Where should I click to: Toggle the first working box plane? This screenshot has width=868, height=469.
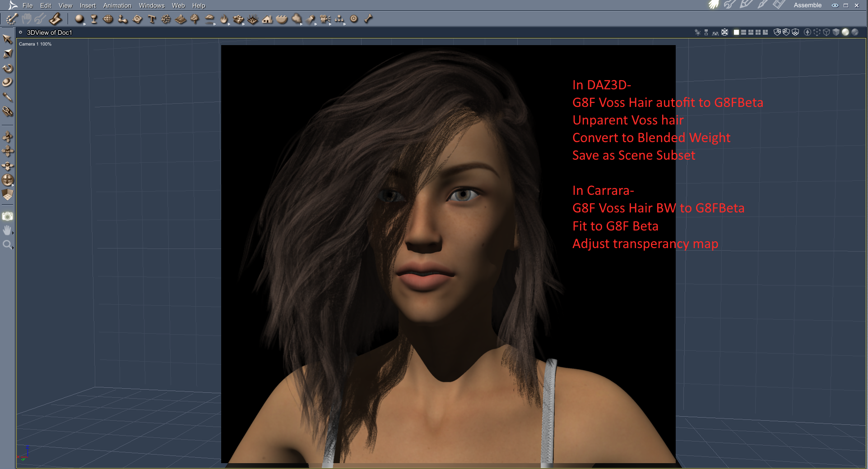tap(777, 32)
